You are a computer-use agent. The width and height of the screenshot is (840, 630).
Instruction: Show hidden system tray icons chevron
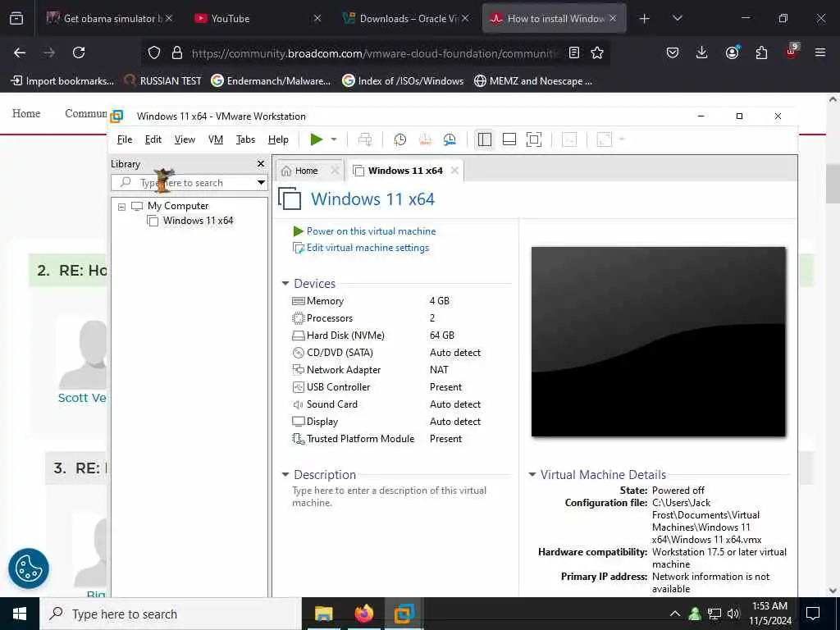pos(675,614)
